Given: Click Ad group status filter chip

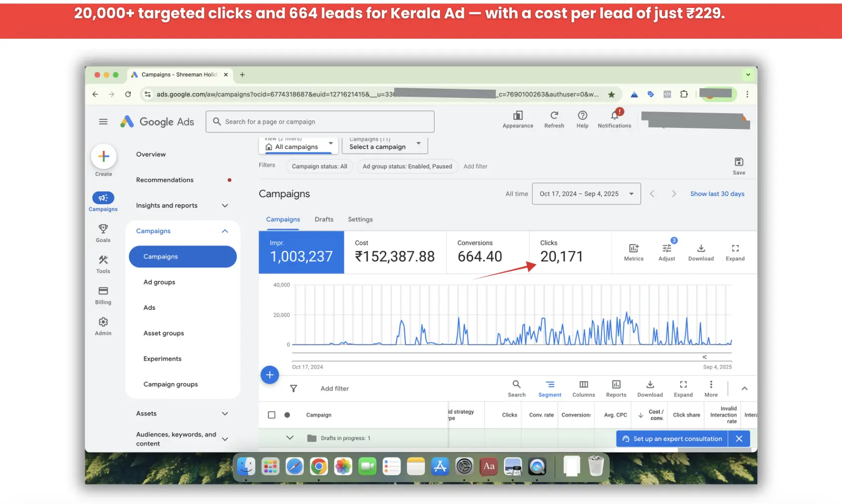Looking at the screenshot, I should 407,166.
